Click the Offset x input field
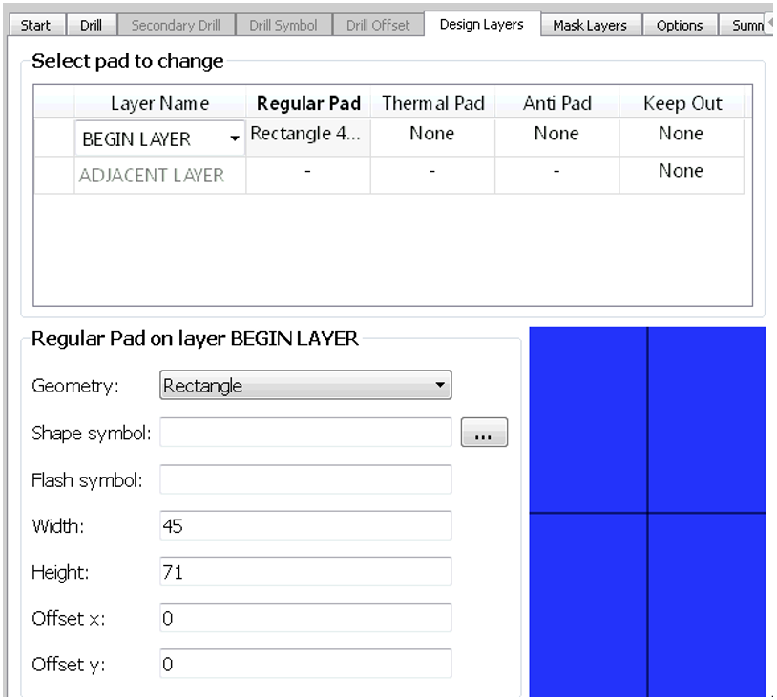 [304, 618]
